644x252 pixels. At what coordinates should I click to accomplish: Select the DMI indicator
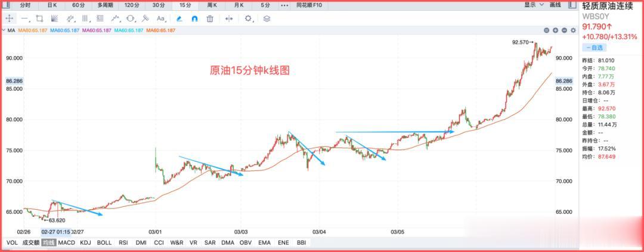(x=141, y=242)
